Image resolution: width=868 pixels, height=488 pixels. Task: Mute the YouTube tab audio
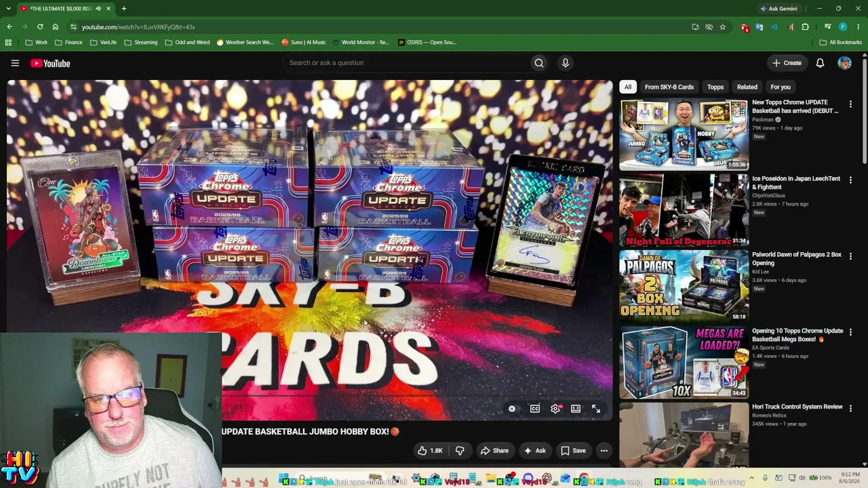coord(98,9)
